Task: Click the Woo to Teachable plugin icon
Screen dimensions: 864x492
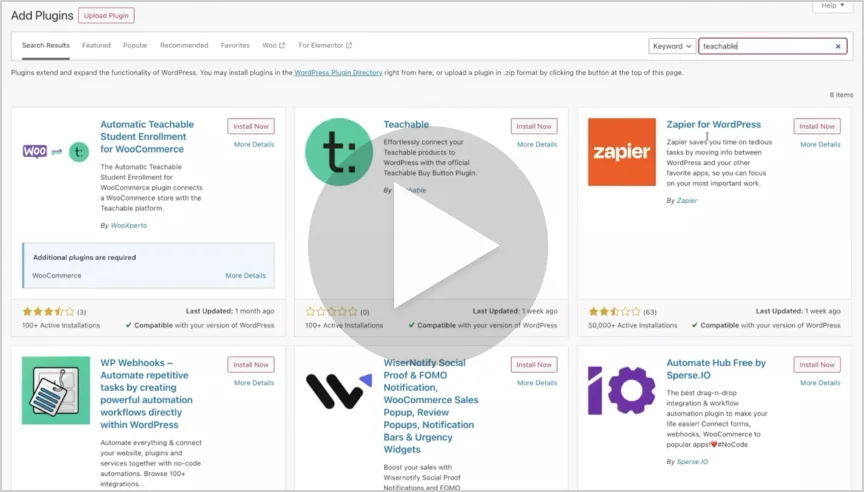Action: coord(56,152)
